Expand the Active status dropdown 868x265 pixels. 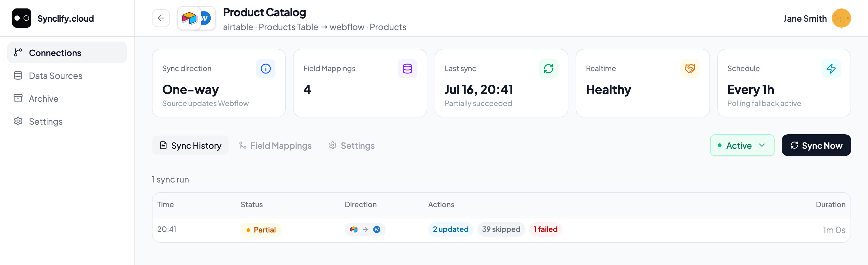[x=742, y=145]
